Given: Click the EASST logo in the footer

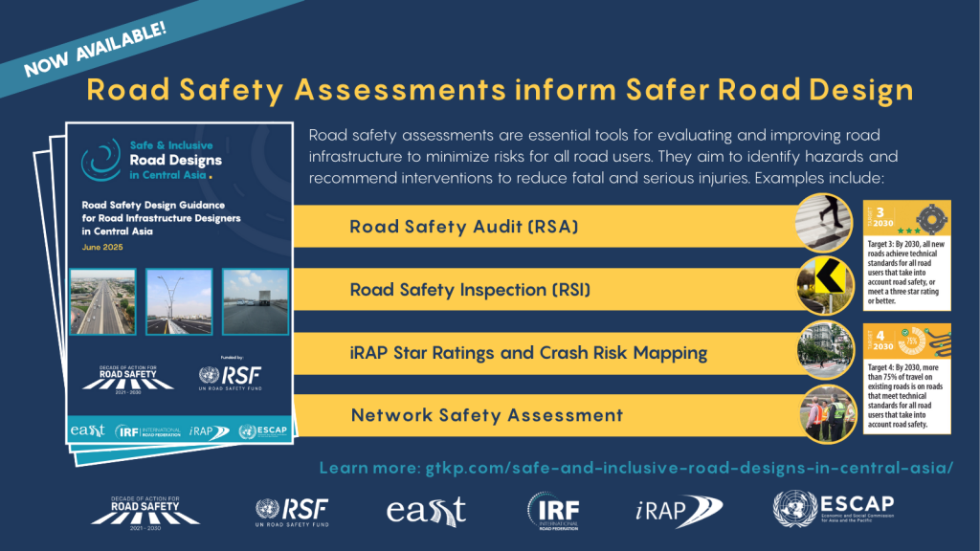Looking at the screenshot, I should 426,511.
